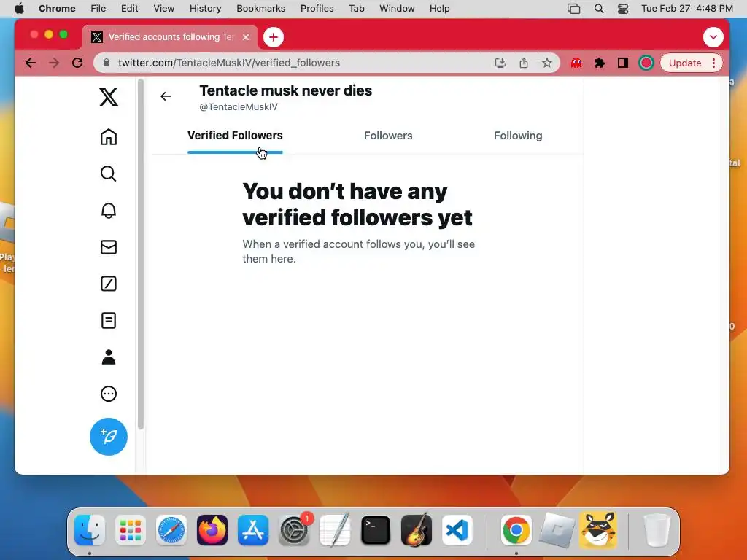Switch to the Following tab

click(518, 136)
